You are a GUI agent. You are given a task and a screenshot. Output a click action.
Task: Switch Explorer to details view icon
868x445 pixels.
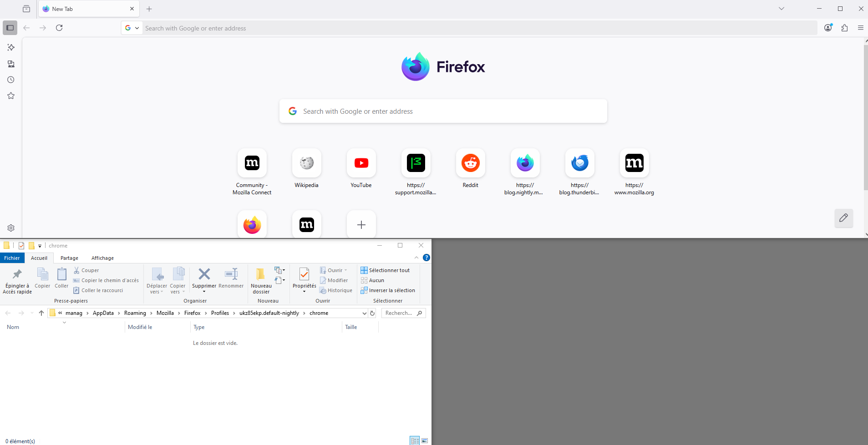pos(415,440)
